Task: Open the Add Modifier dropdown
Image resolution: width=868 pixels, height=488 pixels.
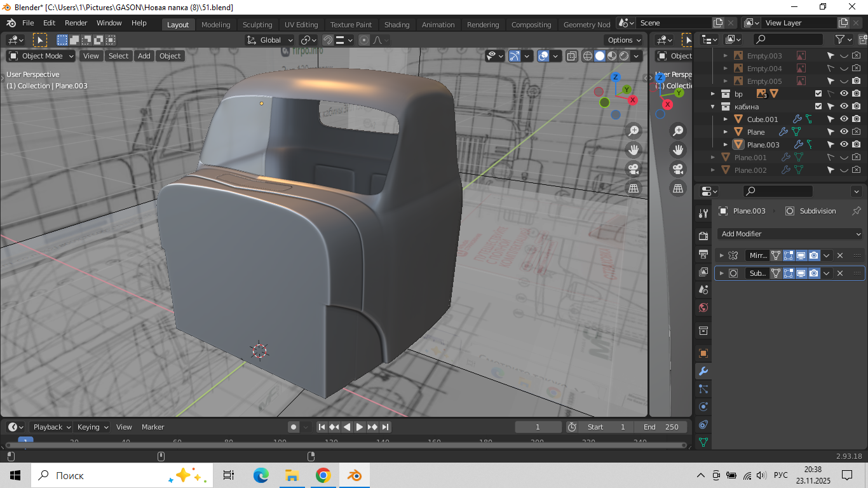Action: (x=789, y=234)
